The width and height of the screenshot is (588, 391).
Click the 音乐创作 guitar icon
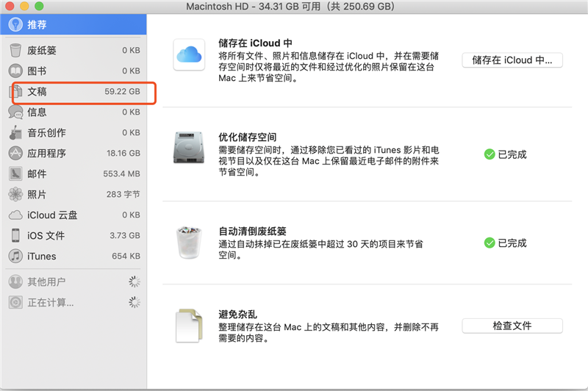[x=15, y=133]
